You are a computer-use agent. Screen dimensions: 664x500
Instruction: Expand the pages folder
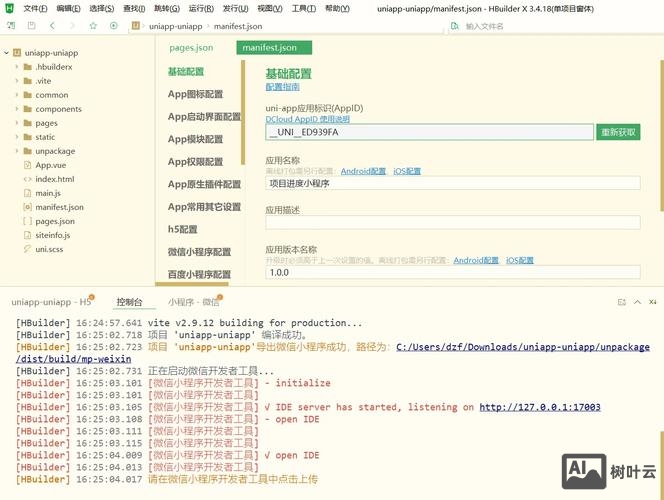point(17,123)
